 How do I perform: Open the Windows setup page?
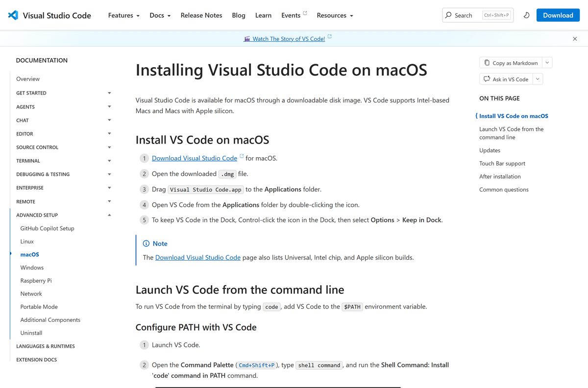(x=32, y=267)
